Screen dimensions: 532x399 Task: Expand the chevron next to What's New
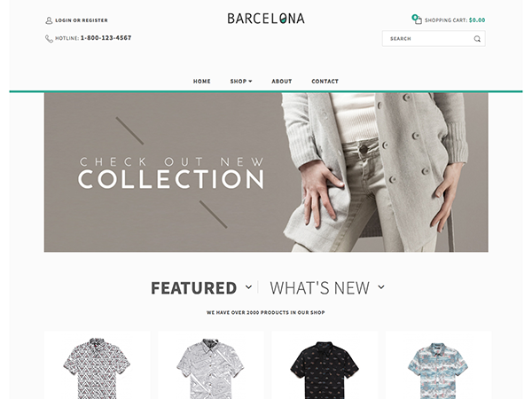[x=381, y=287]
